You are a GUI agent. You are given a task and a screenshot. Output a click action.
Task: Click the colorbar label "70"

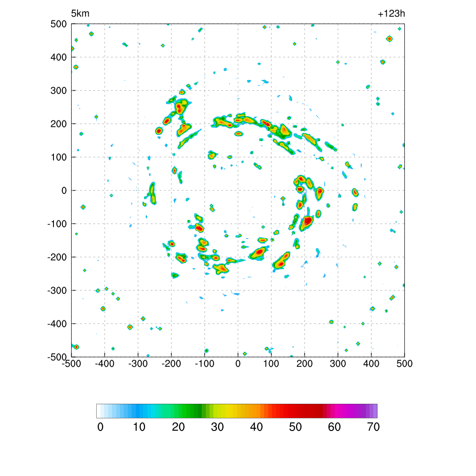pos(373,427)
